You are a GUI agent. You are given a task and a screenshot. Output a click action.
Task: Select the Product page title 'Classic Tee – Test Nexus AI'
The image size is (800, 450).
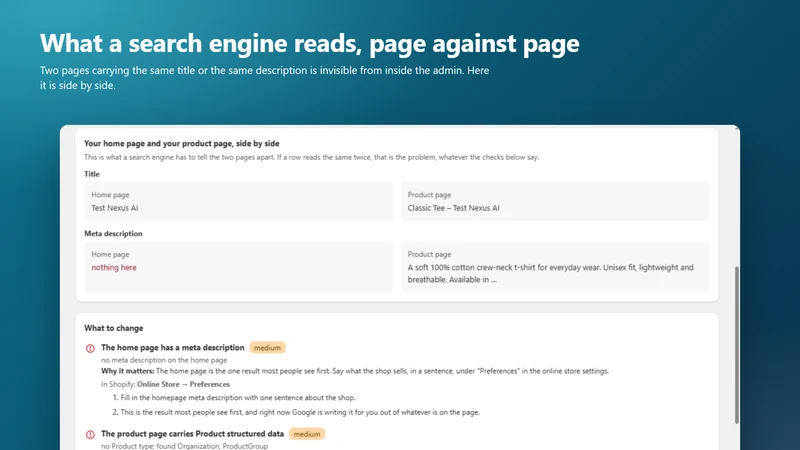click(x=453, y=208)
